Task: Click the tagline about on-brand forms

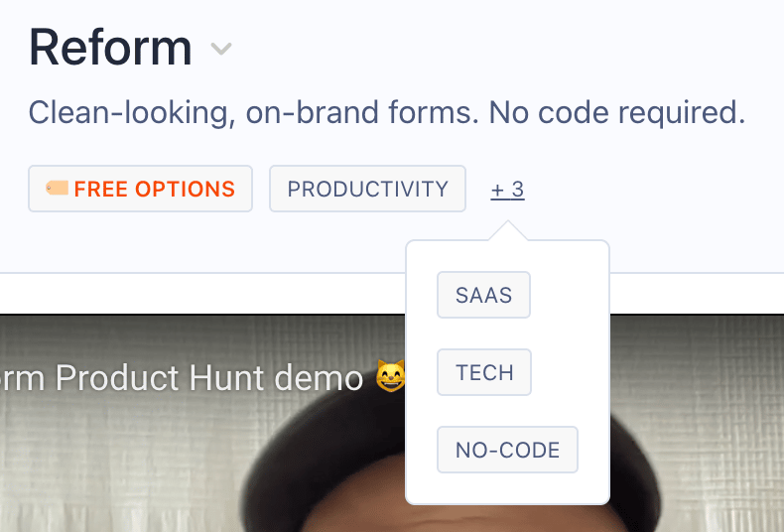Action: (387, 112)
